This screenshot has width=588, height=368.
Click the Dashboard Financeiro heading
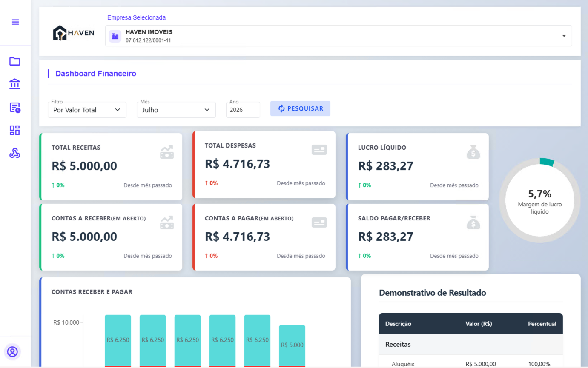click(x=96, y=74)
